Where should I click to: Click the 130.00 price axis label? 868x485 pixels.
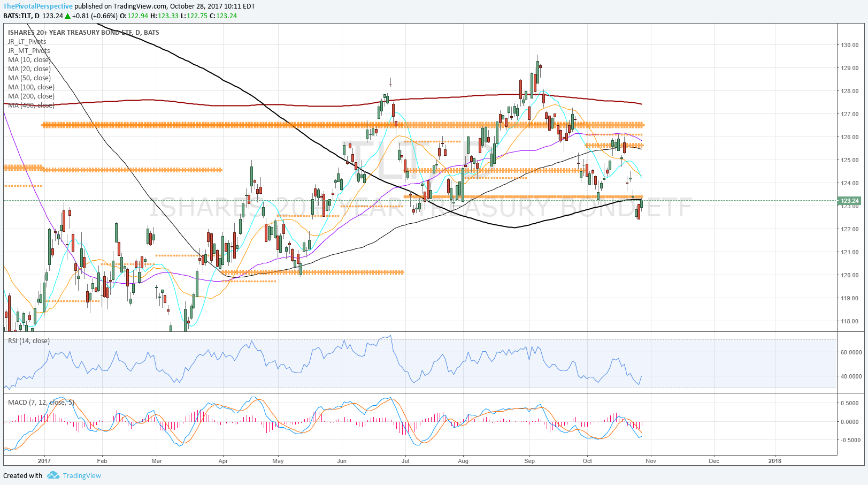point(849,45)
